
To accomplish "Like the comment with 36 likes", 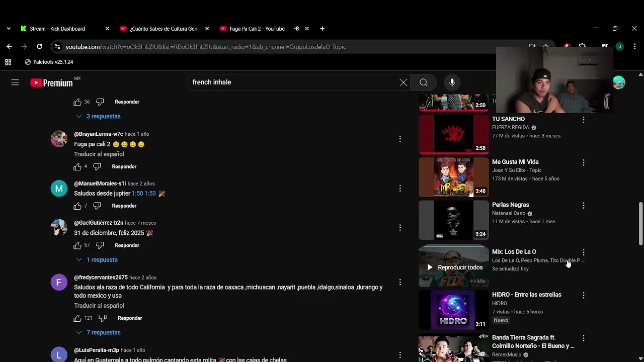I will click(x=77, y=102).
